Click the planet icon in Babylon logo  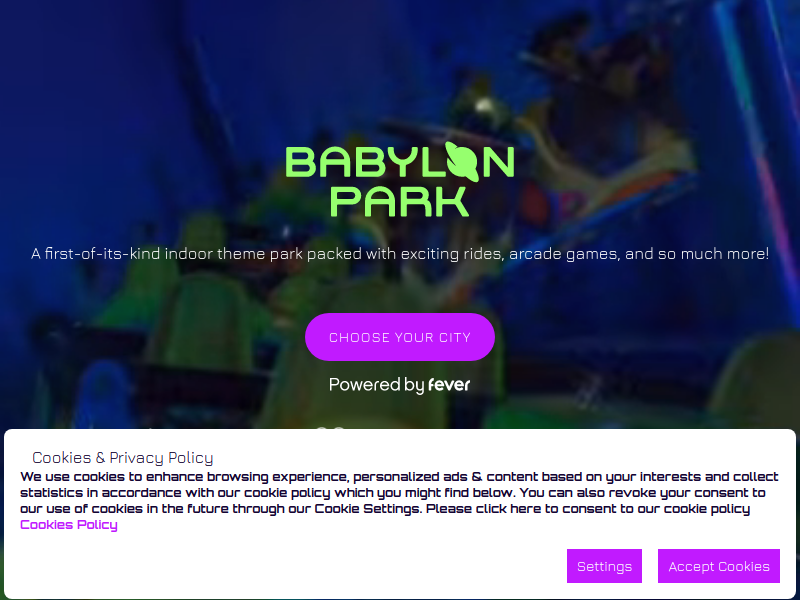point(462,161)
